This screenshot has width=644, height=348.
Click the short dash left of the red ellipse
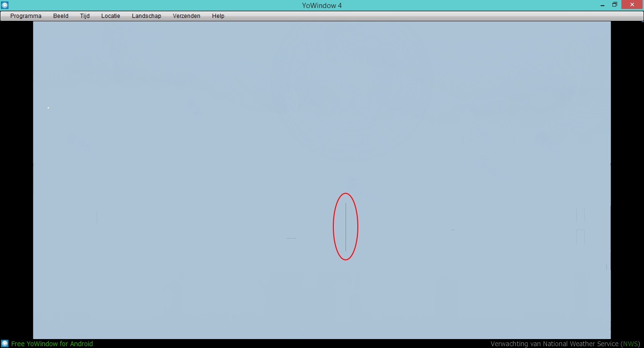[291, 238]
